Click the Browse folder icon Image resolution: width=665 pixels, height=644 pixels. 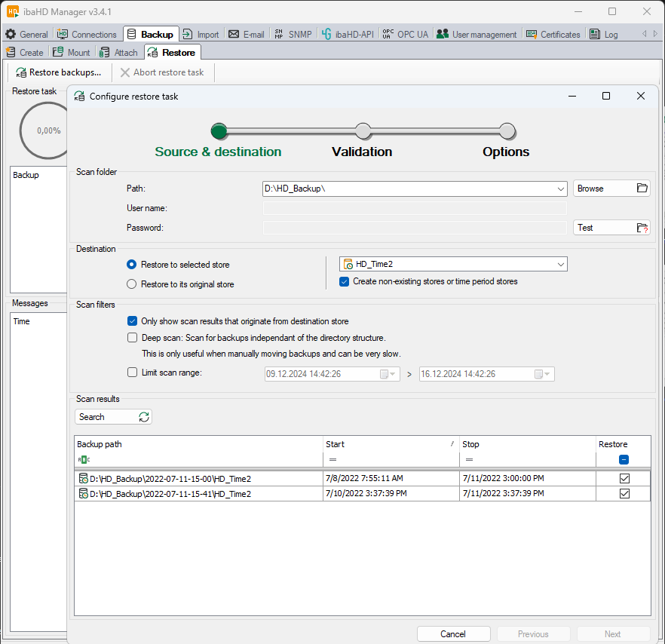click(642, 189)
